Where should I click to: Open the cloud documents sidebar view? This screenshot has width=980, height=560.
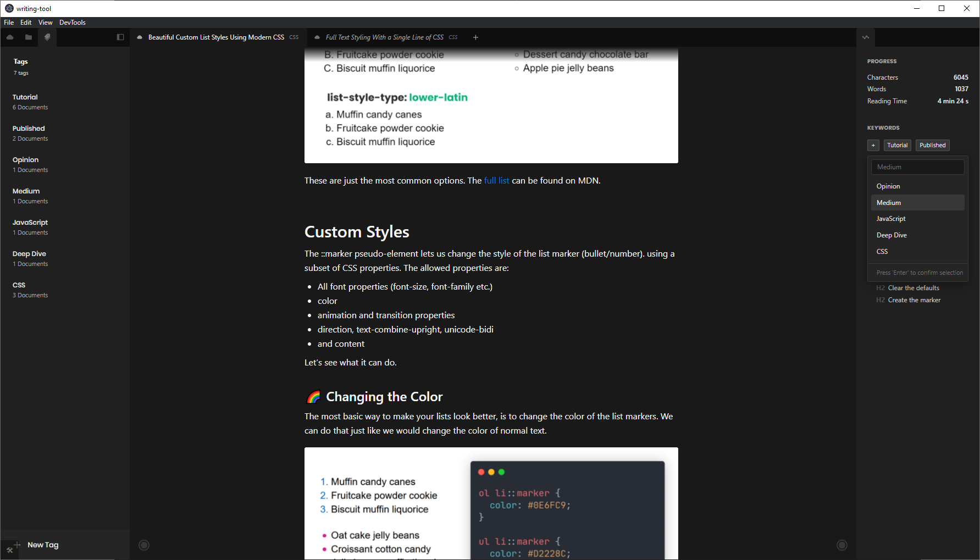coord(10,37)
